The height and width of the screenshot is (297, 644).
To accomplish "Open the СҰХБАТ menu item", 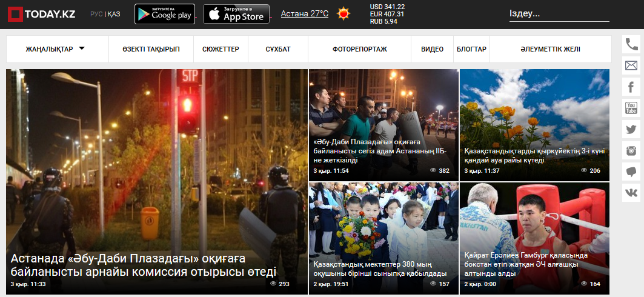I will [x=278, y=49].
